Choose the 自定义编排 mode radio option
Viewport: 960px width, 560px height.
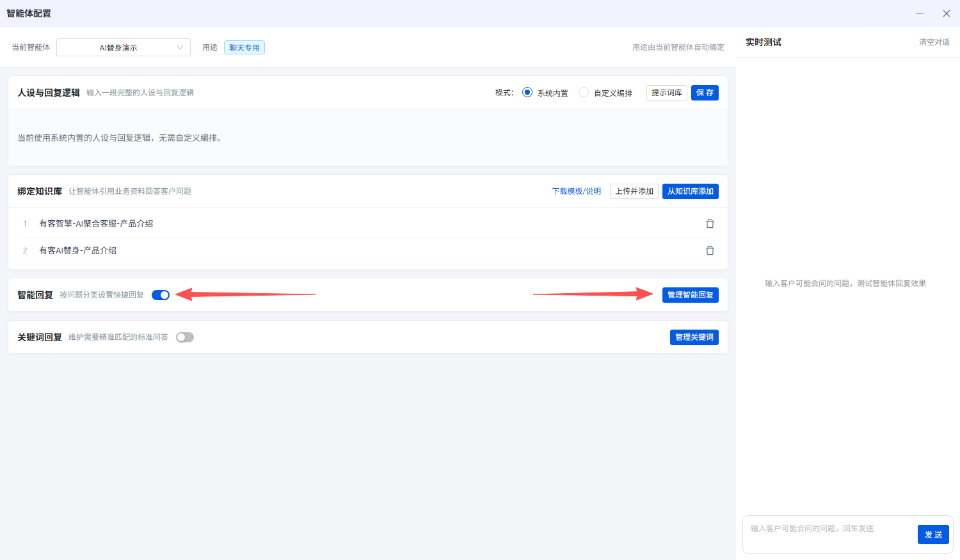point(584,92)
